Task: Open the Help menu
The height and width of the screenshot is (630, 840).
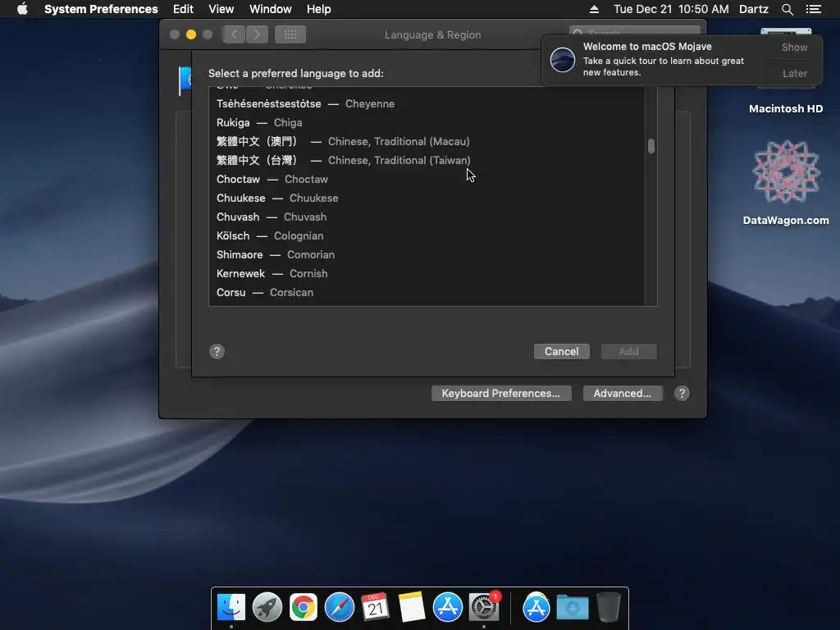Action: click(x=319, y=9)
